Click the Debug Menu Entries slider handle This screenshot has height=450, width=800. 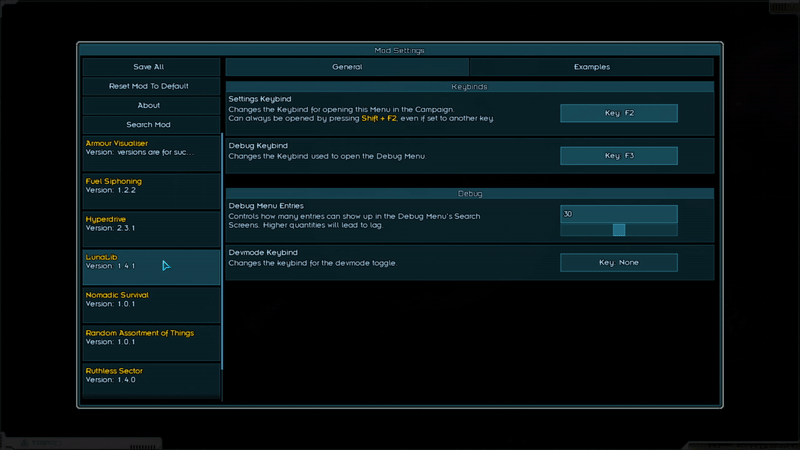coord(619,230)
